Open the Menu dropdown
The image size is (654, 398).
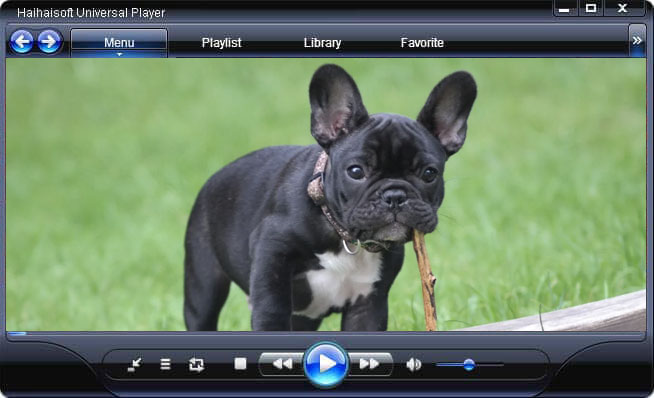119,43
